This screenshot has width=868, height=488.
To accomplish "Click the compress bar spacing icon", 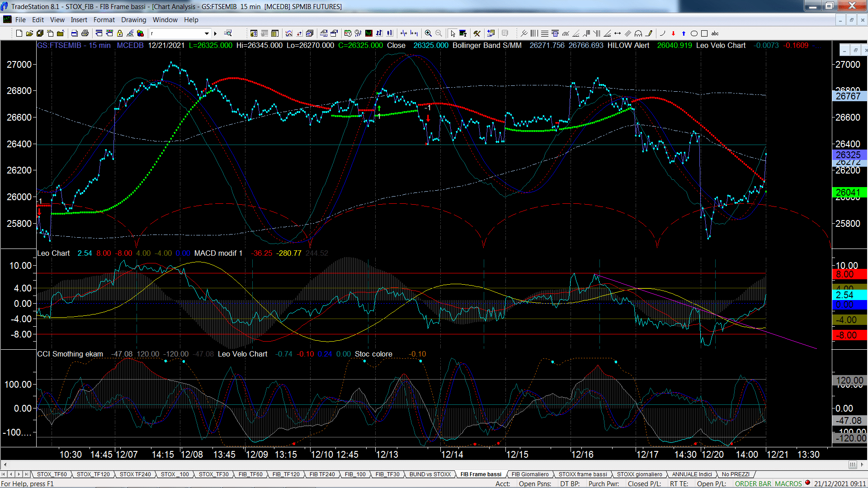I will click(404, 33).
